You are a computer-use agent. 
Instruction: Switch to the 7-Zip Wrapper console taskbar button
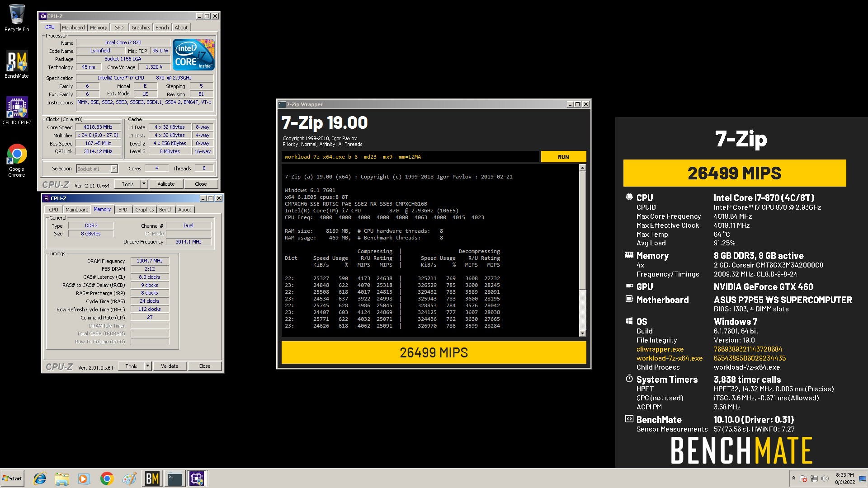coord(175,479)
